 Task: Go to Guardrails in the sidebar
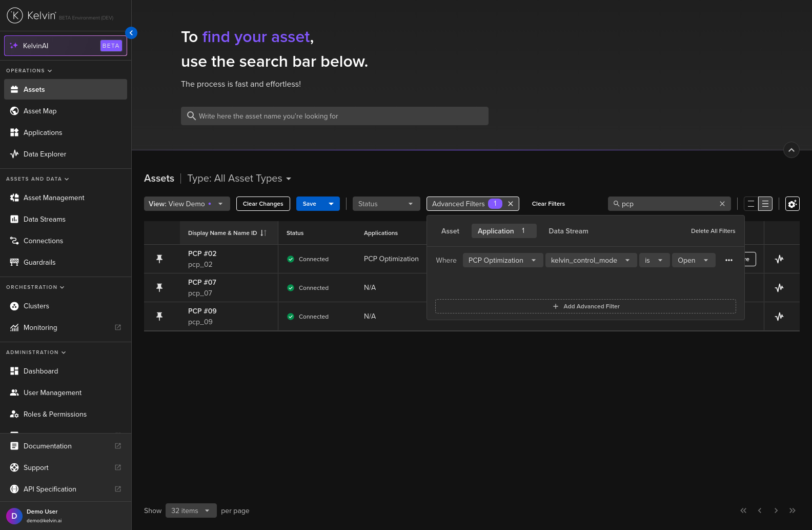pos(39,262)
